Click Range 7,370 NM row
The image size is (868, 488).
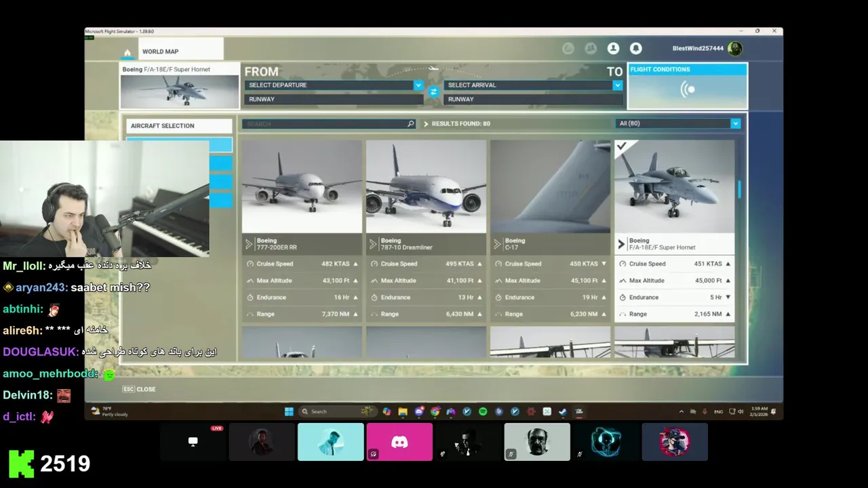[x=302, y=314]
